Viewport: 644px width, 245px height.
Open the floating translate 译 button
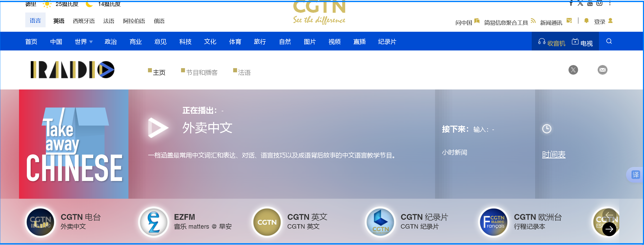coord(635,175)
